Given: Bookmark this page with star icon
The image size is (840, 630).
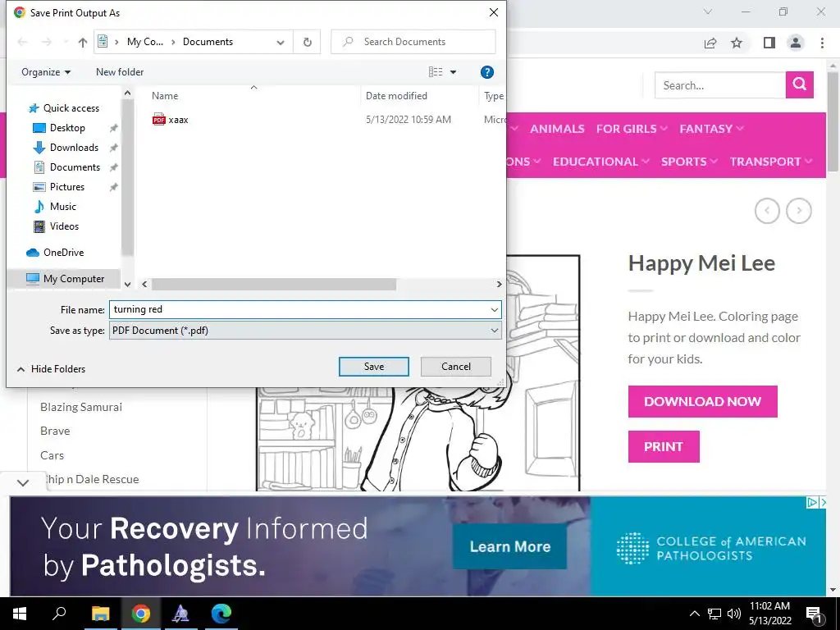Looking at the screenshot, I should pyautogui.click(x=737, y=43).
